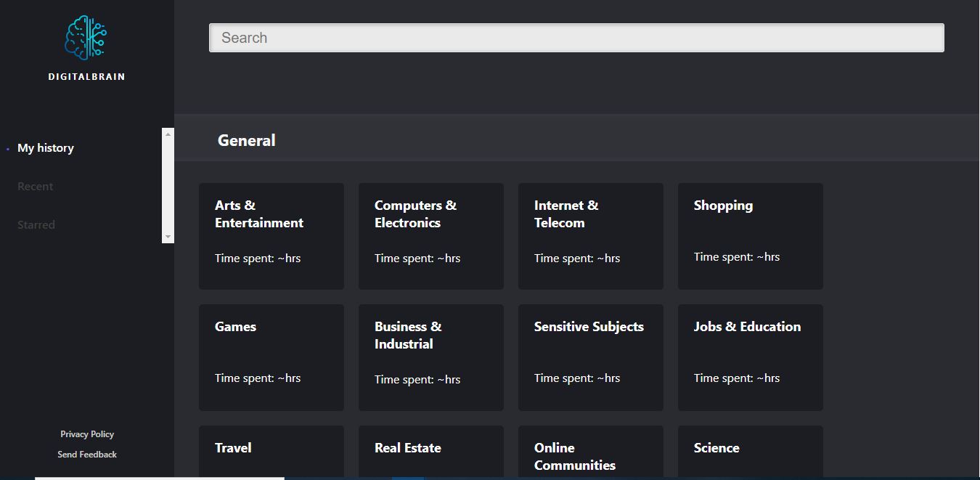Open the Jobs & Education category card
Viewport: 980px width, 480px height.
click(751, 357)
